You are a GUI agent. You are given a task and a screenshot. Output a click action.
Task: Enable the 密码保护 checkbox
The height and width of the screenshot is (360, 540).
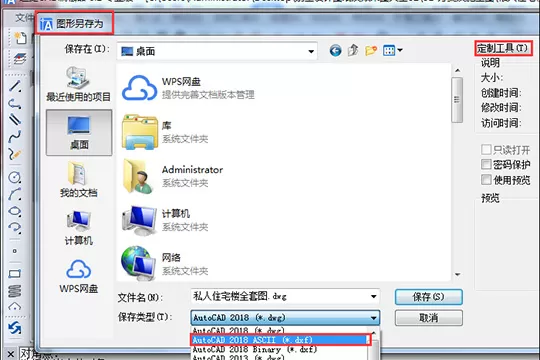pos(486,164)
